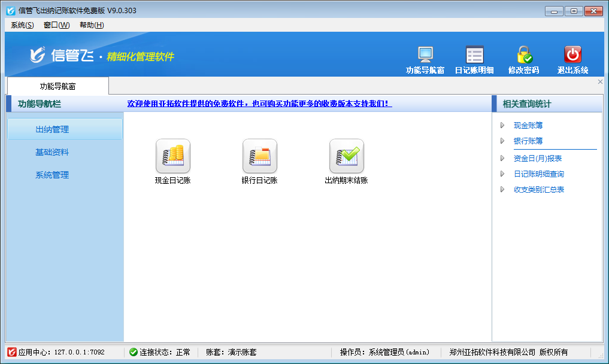Expand the 资金日(月)报表 triangle arrow

tap(502, 159)
